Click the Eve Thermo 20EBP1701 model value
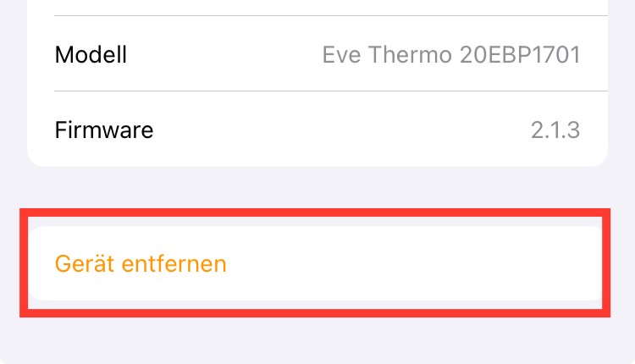Image resolution: width=635 pixels, height=364 pixels. point(450,56)
